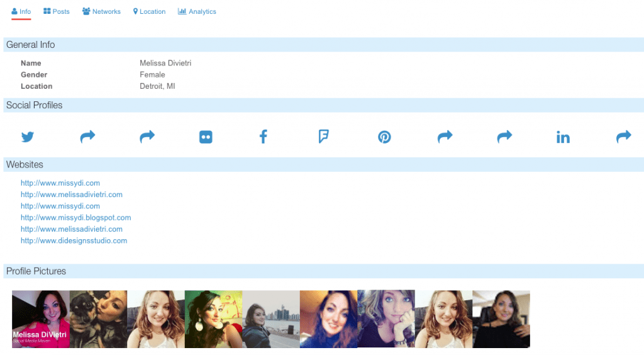Open the Twitter social profile icon

point(27,137)
